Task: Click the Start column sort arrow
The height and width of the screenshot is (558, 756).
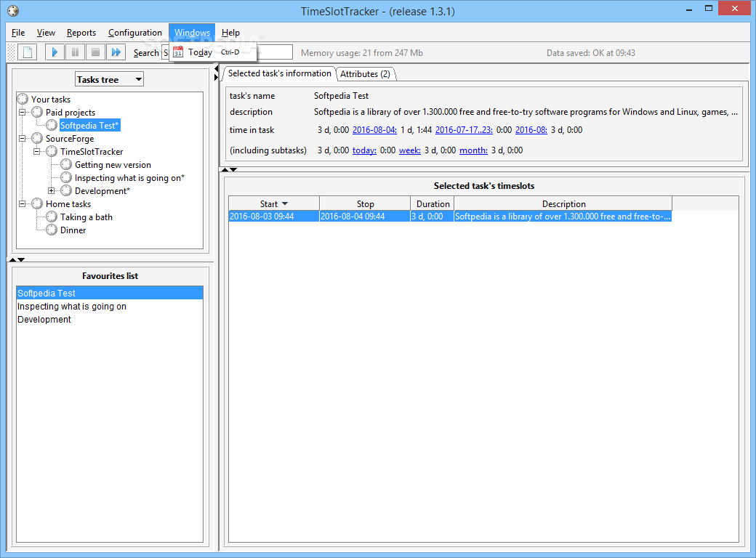Action: click(x=285, y=204)
